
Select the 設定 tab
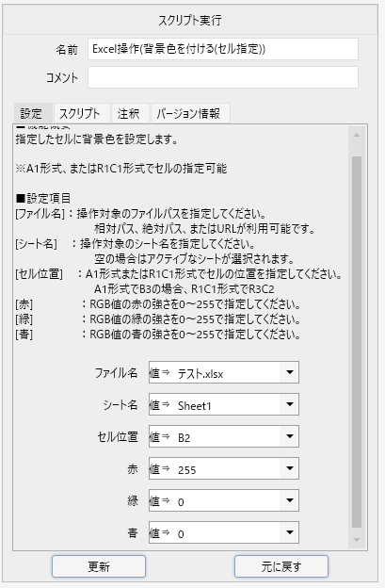(x=33, y=113)
